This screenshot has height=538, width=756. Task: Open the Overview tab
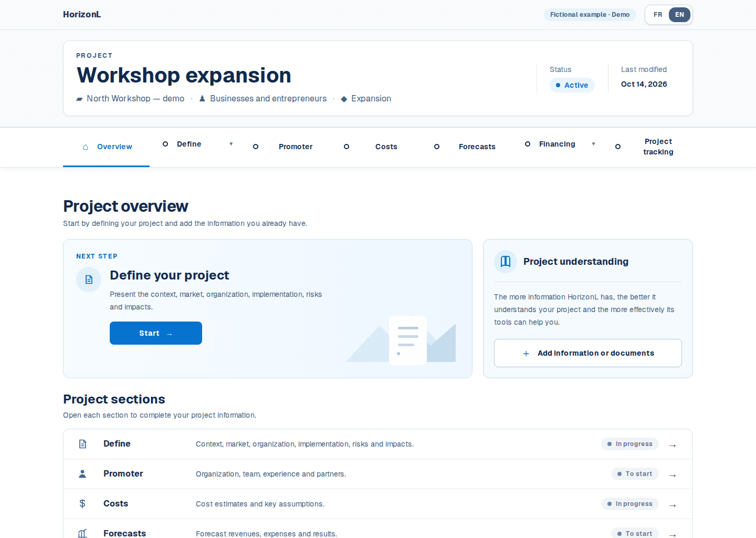pyautogui.click(x=106, y=147)
